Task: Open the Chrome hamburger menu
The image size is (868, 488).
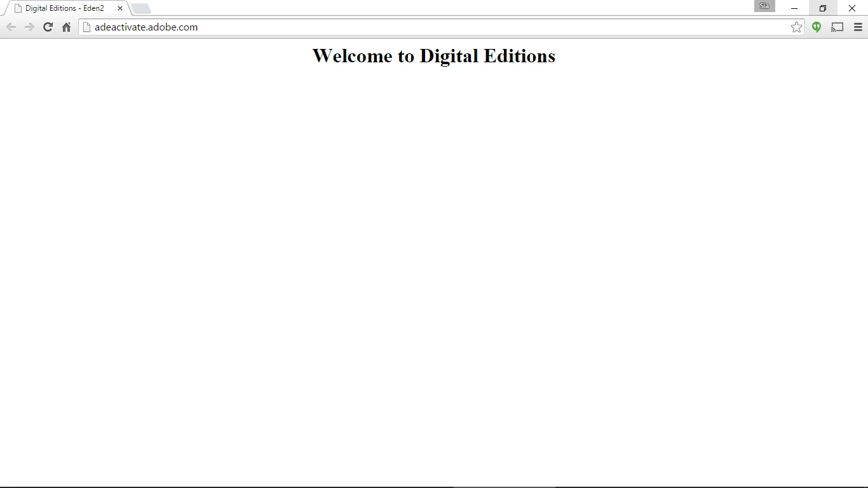Action: coord(858,27)
